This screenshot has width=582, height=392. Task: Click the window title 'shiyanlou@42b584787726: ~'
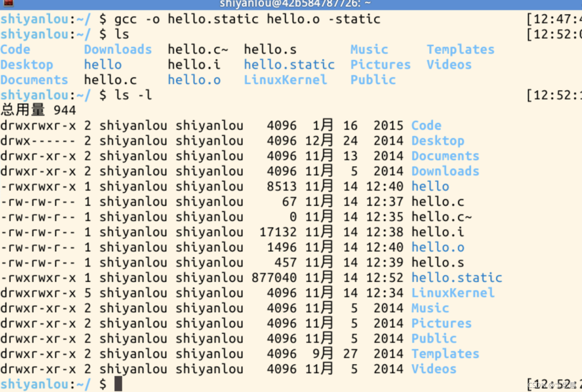[295, 3]
